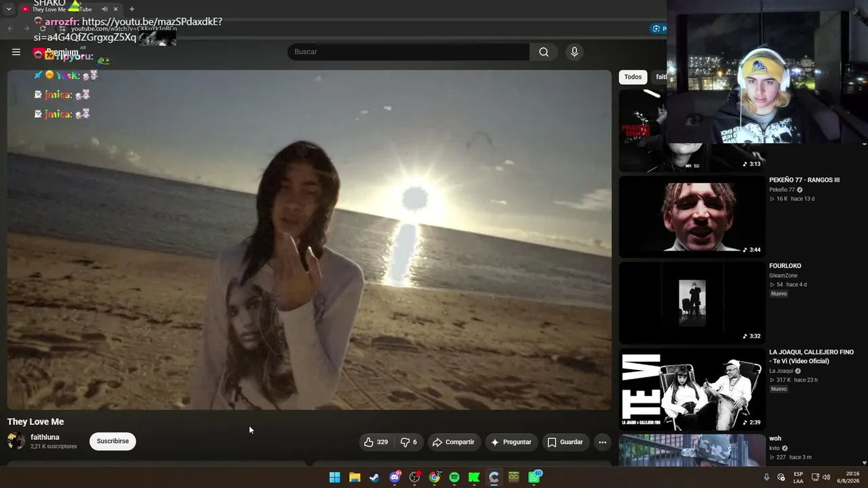Open WhatsApp from the taskbar
The width and height of the screenshot is (868, 488).
pyautogui.click(x=534, y=477)
